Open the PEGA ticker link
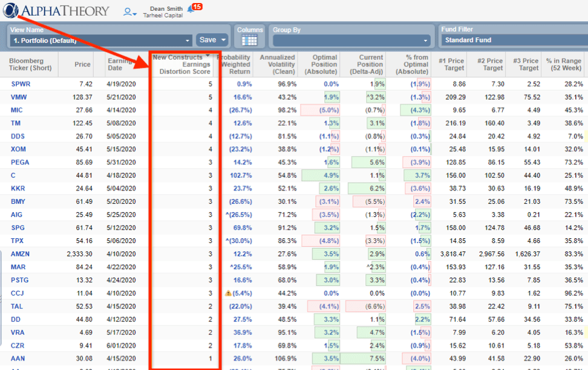This screenshot has height=370, width=588. pos(20,162)
